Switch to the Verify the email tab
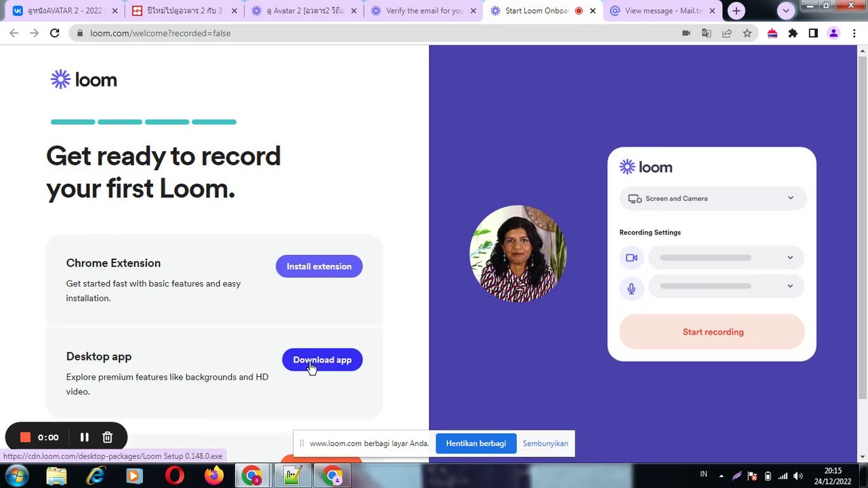This screenshot has width=868, height=488. click(x=423, y=11)
